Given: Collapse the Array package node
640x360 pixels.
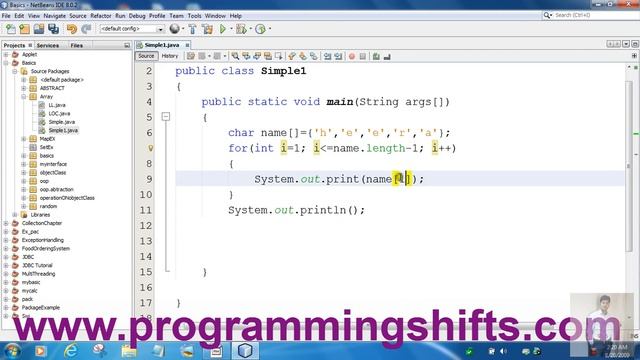Looking at the screenshot, I should 24,97.
